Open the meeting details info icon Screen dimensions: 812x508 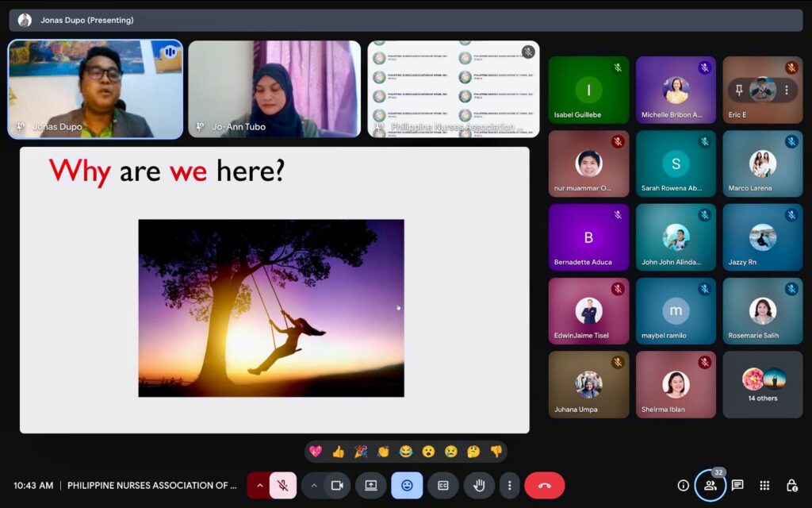tap(683, 485)
